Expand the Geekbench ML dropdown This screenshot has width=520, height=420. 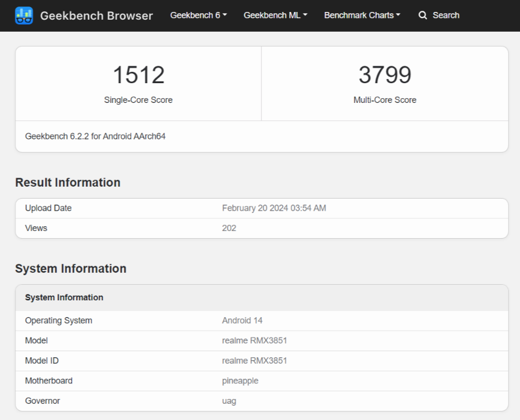[275, 16]
